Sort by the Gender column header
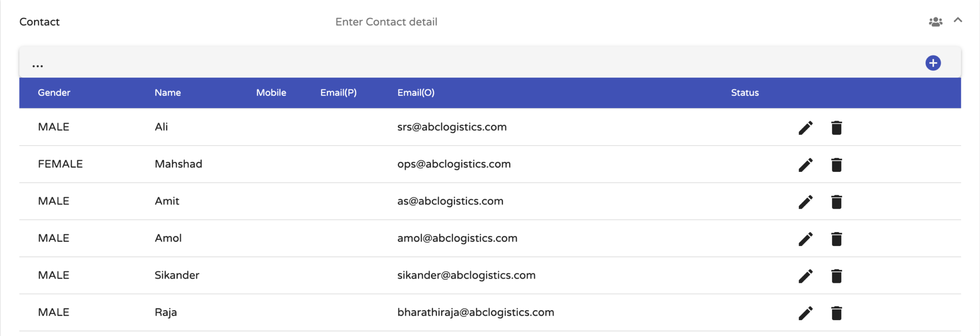The image size is (980, 336). pos(54,93)
